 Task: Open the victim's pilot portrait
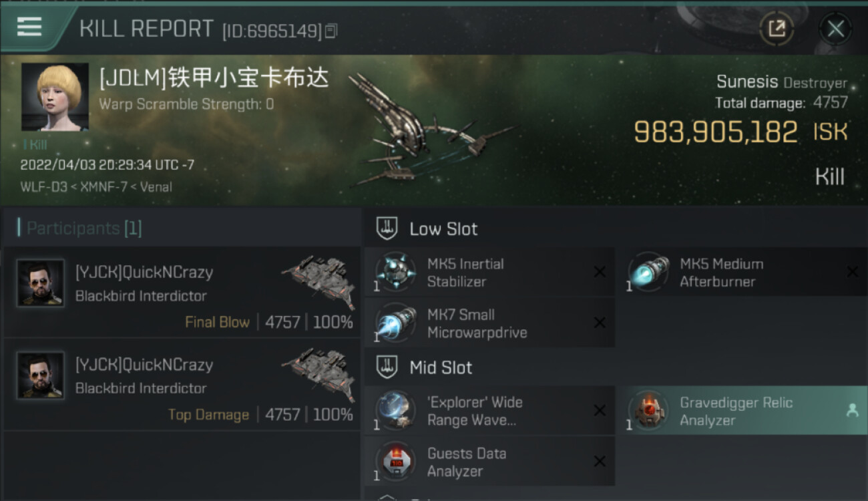(55, 98)
